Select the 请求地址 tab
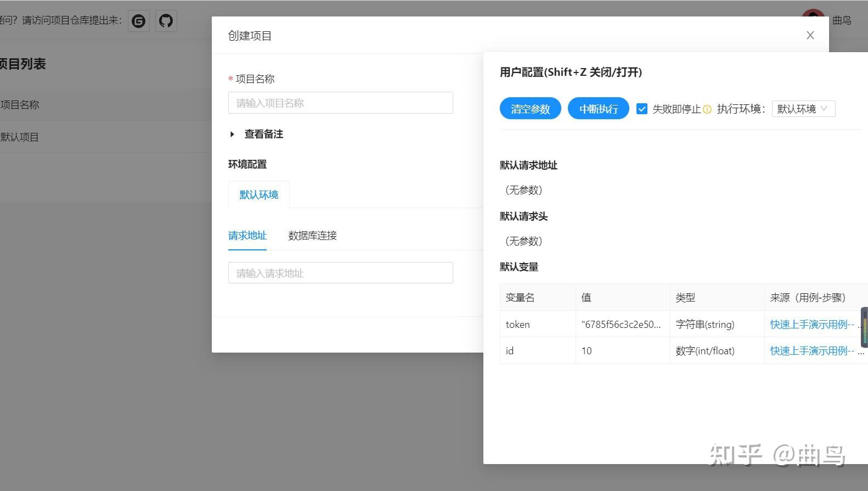 pyautogui.click(x=247, y=236)
